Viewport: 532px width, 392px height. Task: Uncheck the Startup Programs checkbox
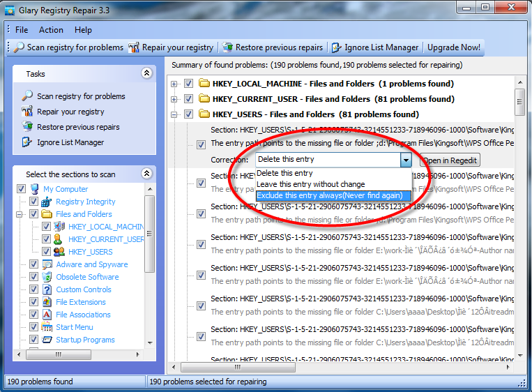[x=33, y=340]
